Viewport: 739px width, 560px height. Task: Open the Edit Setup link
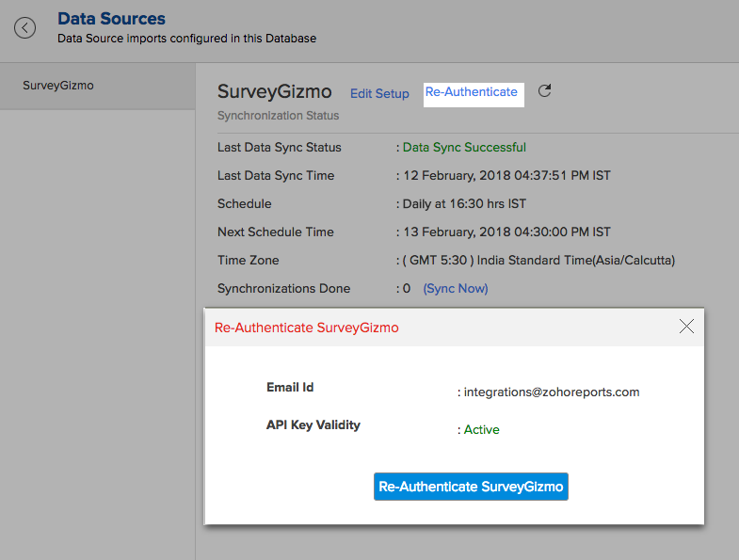(x=379, y=93)
